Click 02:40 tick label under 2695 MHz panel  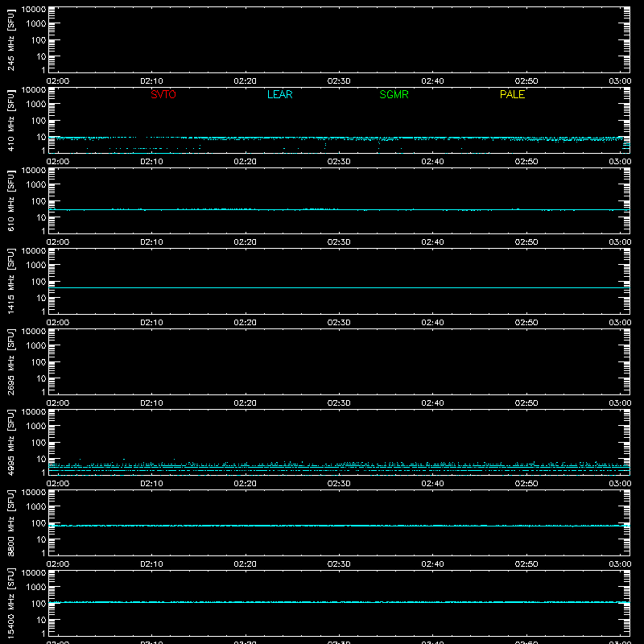432,403
